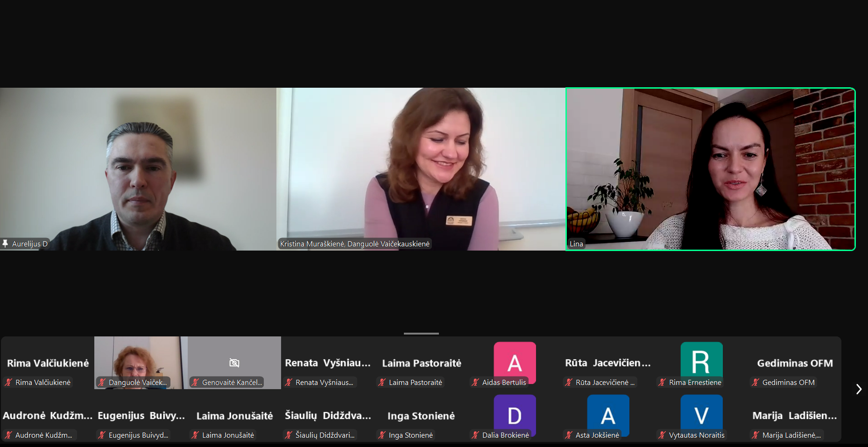The height and width of the screenshot is (447, 868).
Task: Select the Šiaulių Didždva... participant tile
Action: pos(328,416)
